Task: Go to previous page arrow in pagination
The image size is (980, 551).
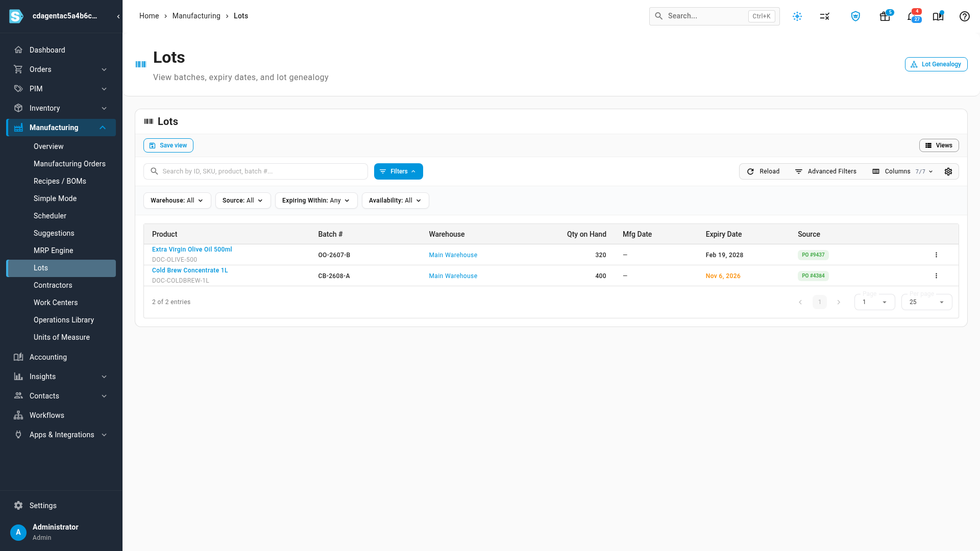Action: (800, 302)
